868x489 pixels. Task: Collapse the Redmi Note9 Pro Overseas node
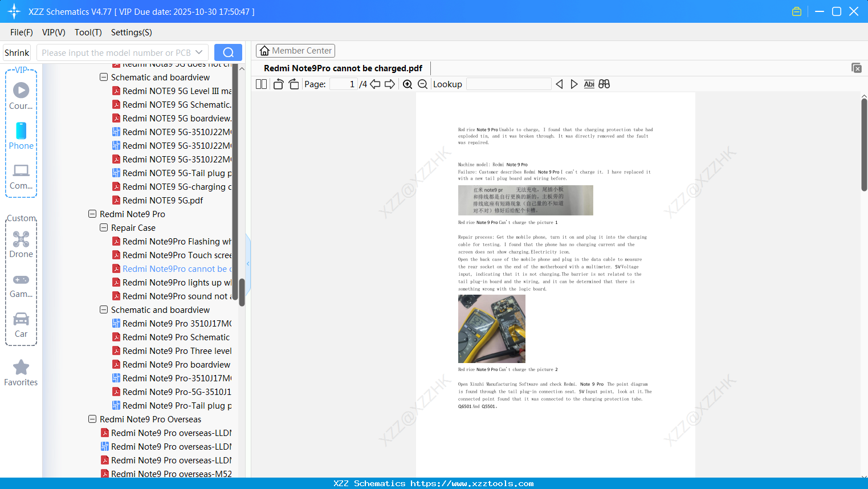(92, 419)
